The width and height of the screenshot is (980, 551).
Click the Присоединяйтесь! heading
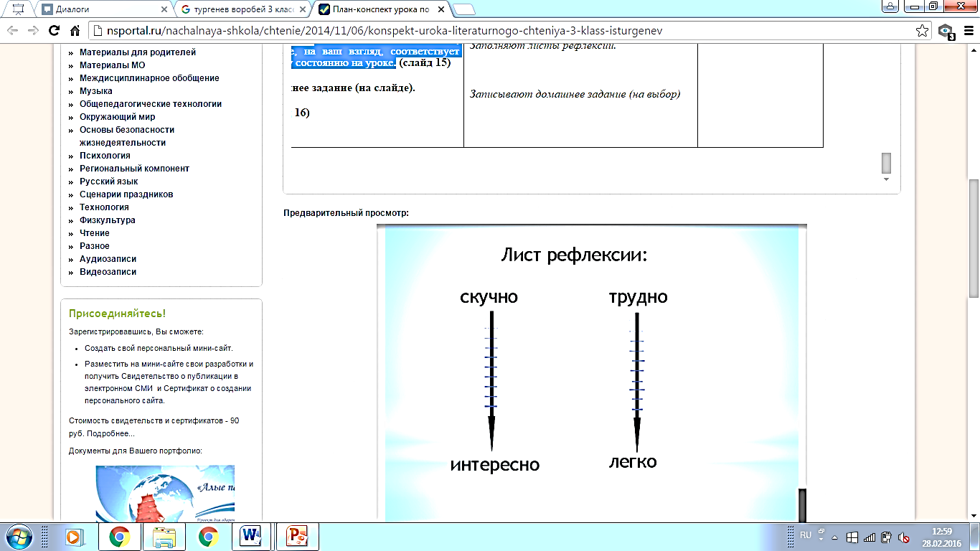117,314
